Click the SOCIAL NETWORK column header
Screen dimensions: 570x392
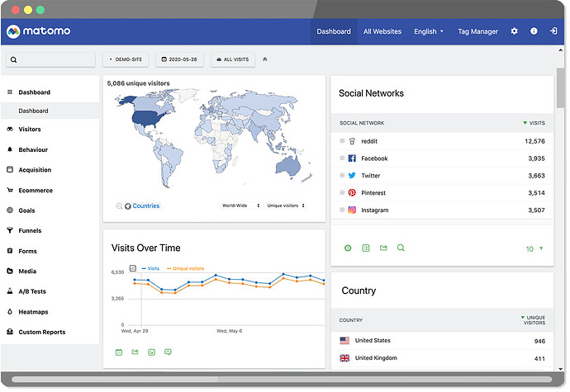tap(362, 123)
